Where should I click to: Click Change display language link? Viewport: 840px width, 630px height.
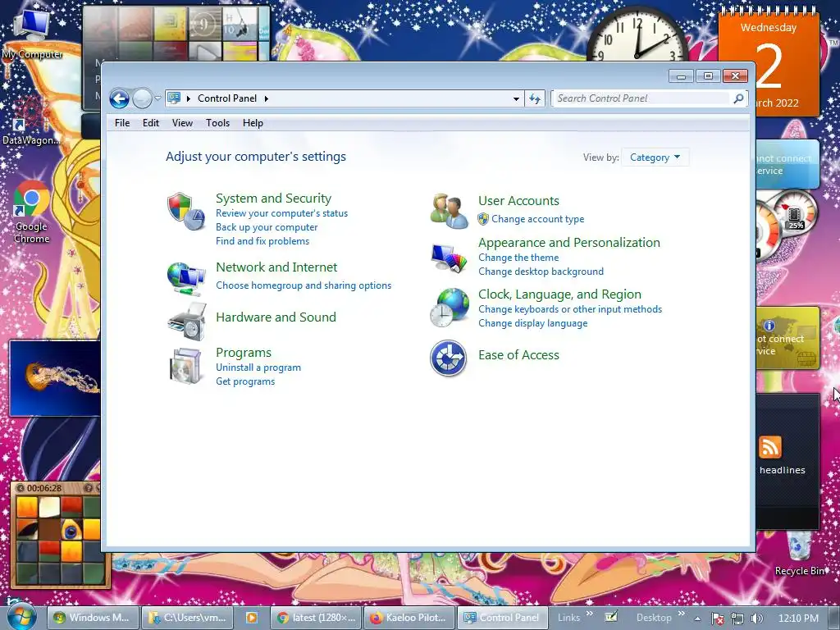533,323
